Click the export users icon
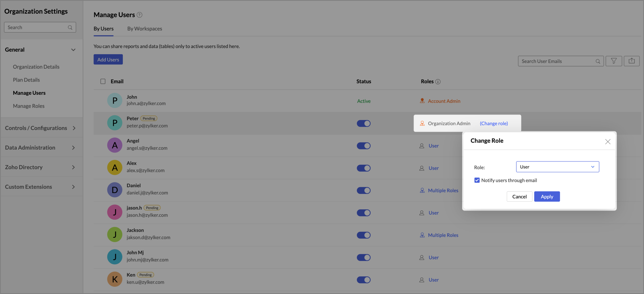The height and width of the screenshot is (294, 644). (x=632, y=61)
